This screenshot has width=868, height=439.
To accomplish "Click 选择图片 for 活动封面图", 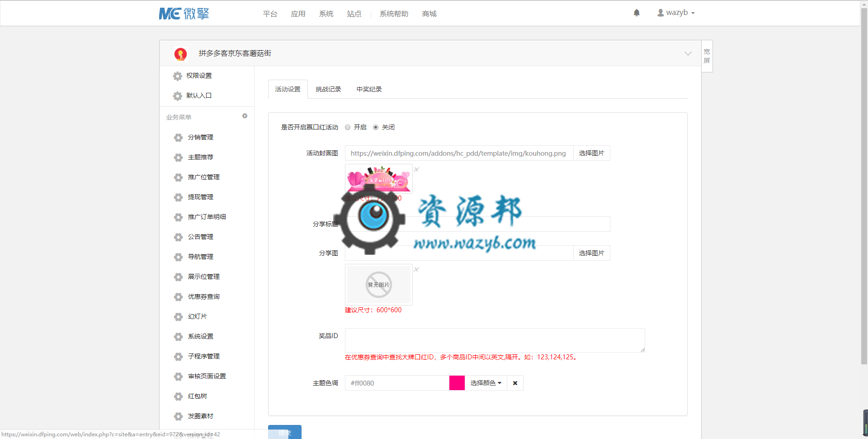I will click(591, 153).
